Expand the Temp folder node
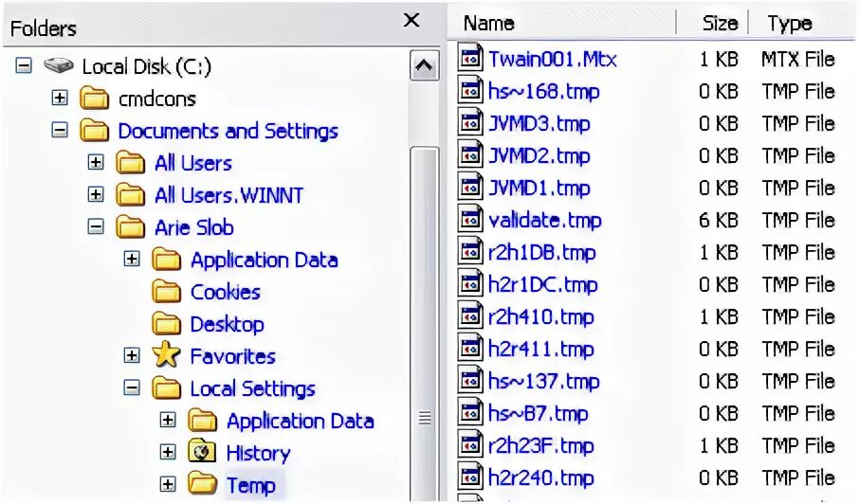This screenshot has height=504, width=859. click(x=168, y=484)
